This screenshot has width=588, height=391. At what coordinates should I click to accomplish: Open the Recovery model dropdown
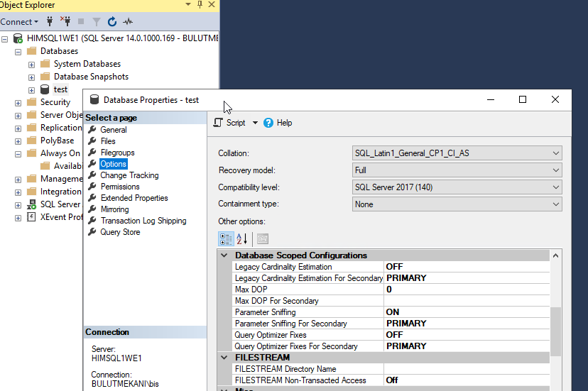coord(457,170)
